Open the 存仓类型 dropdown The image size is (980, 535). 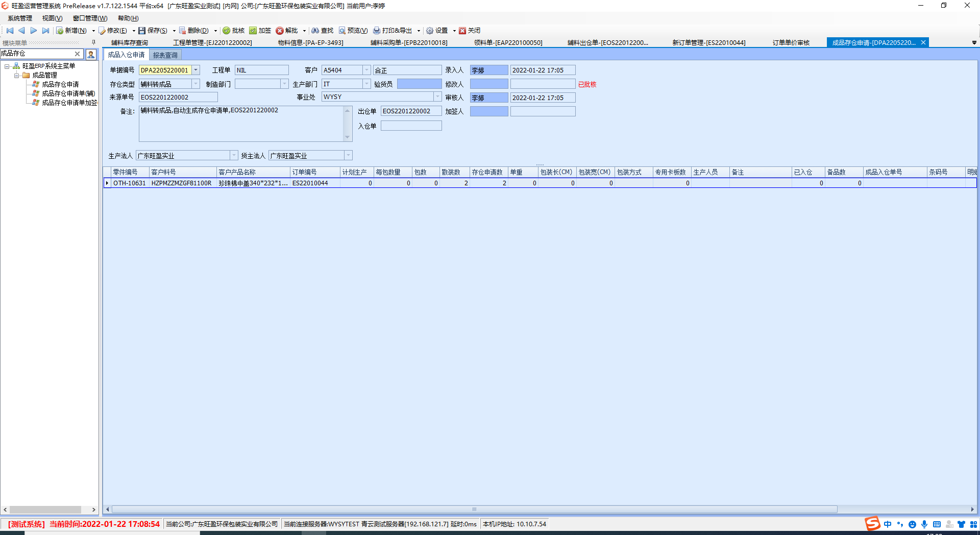coord(195,84)
